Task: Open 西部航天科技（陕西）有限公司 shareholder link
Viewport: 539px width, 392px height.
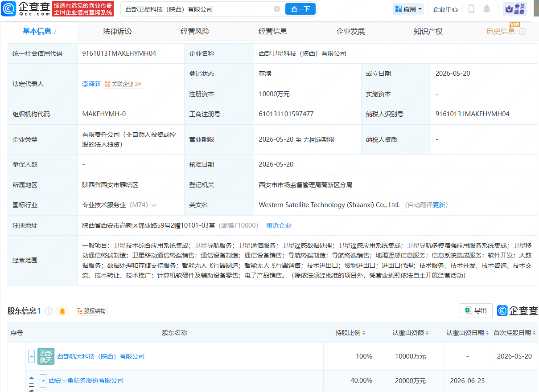Action: pos(101,356)
